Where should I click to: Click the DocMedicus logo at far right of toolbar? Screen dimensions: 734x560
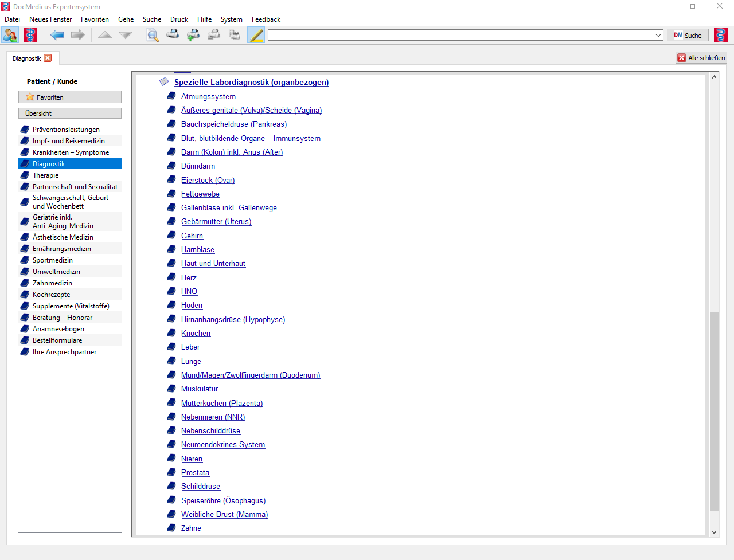tap(721, 35)
